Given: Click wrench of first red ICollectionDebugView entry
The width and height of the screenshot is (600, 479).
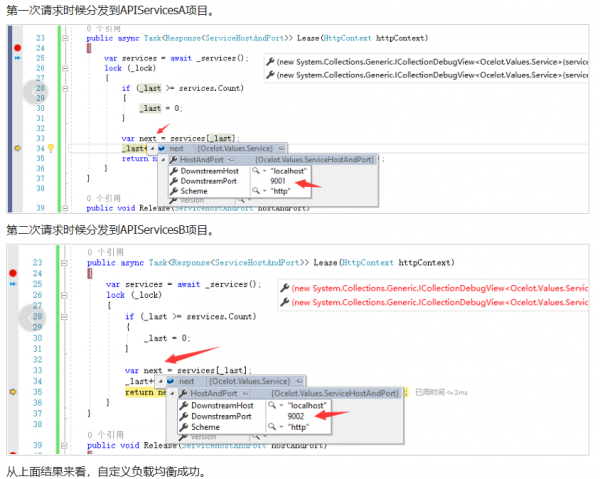Looking at the screenshot, I should coord(285,288).
